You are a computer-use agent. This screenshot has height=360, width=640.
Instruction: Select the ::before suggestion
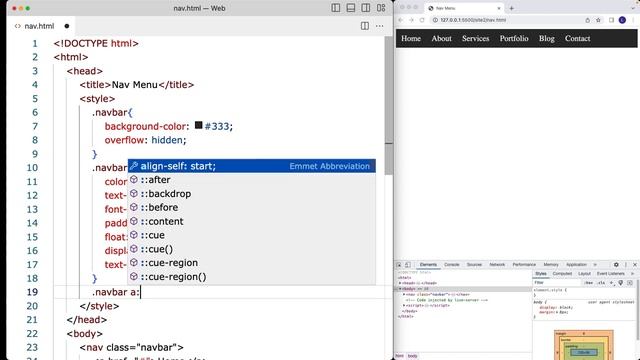click(251, 207)
